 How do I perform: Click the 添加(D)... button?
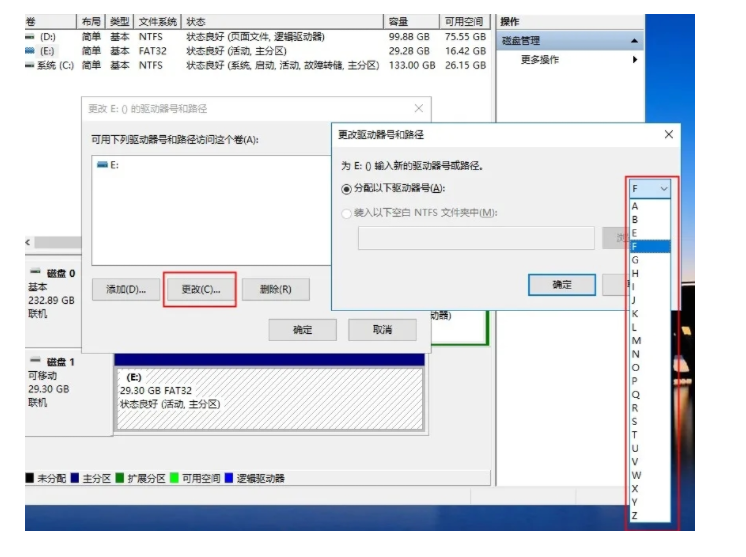click(125, 289)
